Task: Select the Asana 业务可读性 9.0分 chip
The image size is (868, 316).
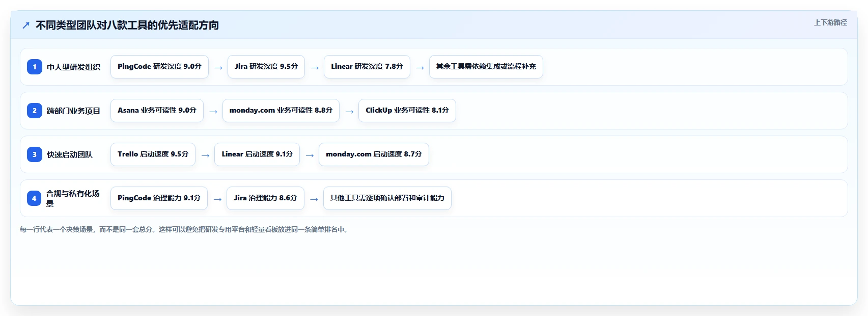Action: [157, 111]
